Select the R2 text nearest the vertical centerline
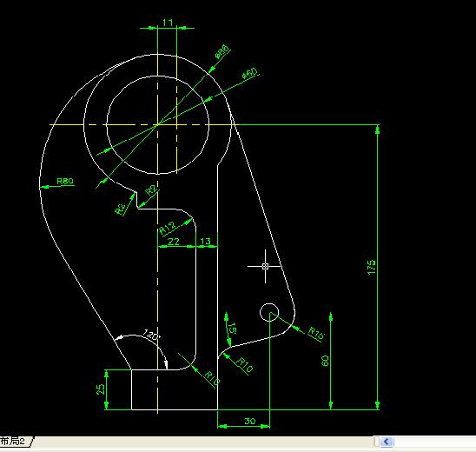476x452 pixels. (152, 189)
